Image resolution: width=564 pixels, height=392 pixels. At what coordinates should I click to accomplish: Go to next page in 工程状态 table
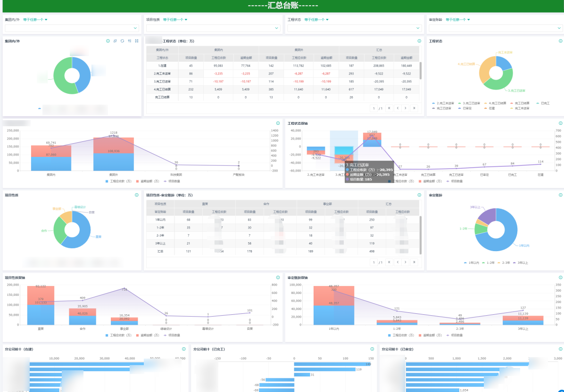(x=406, y=108)
